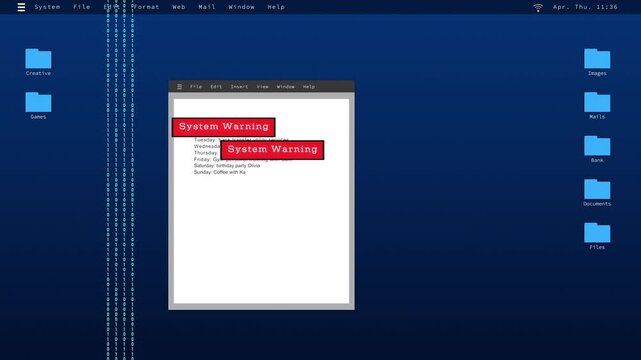Viewport: 641px width, 360px height.
Task: Click the 'Sunday: Coffee with Ka' line
Action: (220, 172)
